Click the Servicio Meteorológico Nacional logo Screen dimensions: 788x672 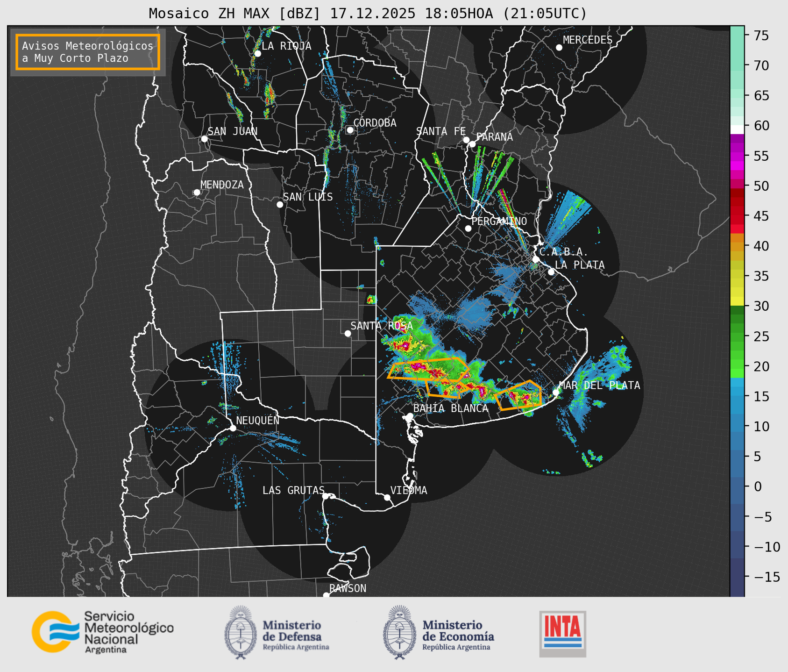(x=102, y=632)
